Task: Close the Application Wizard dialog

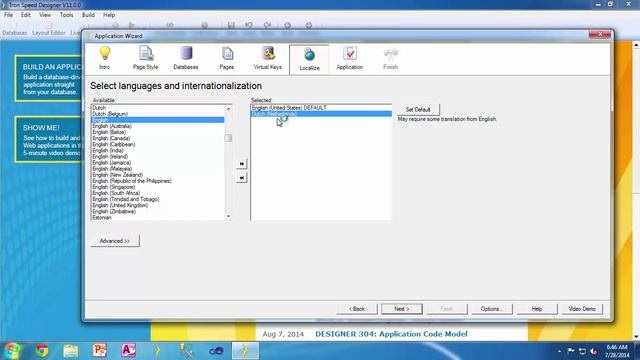Action: [600, 34]
